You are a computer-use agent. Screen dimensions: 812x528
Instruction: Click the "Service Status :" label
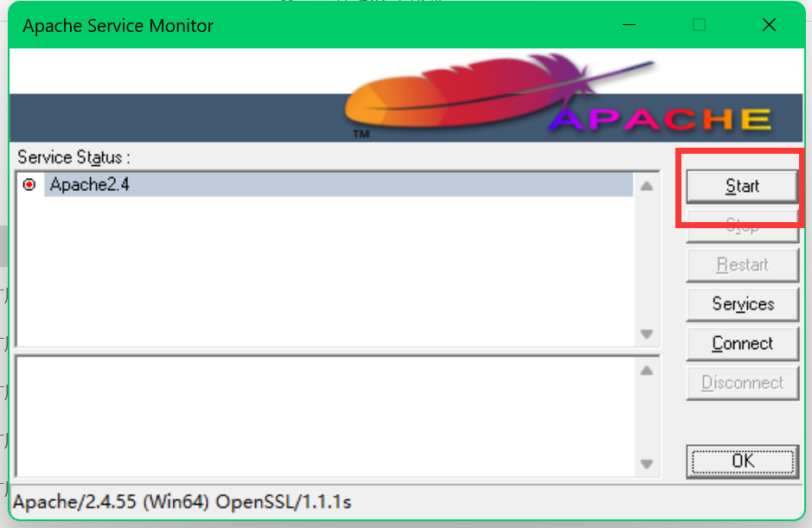pyautogui.click(x=74, y=157)
